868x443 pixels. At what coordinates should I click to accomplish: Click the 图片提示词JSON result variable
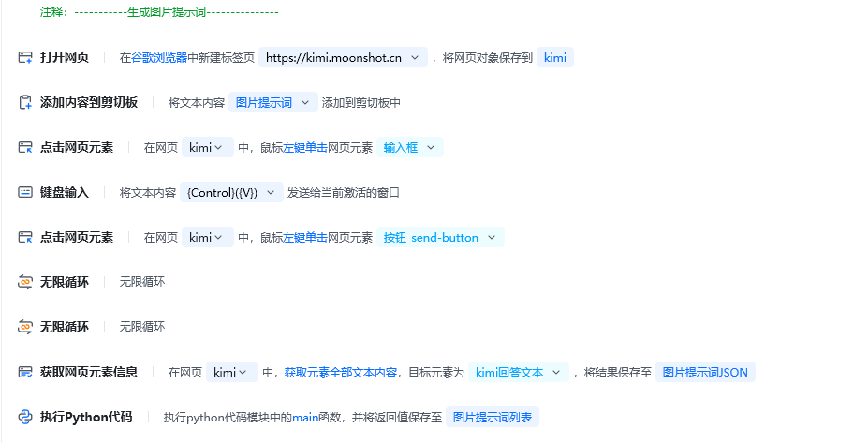705,372
